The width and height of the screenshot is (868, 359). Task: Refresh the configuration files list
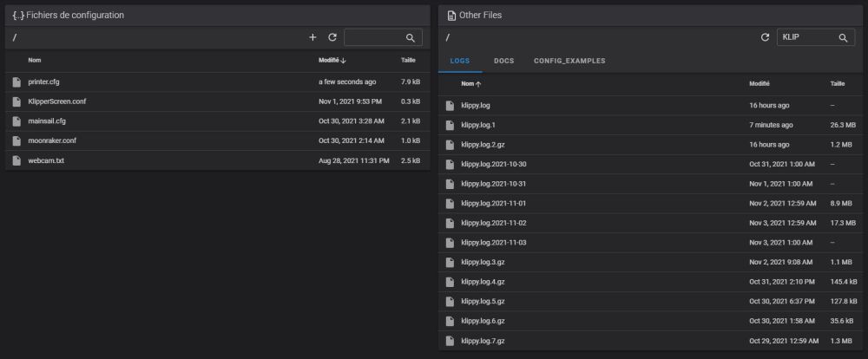[x=332, y=38]
